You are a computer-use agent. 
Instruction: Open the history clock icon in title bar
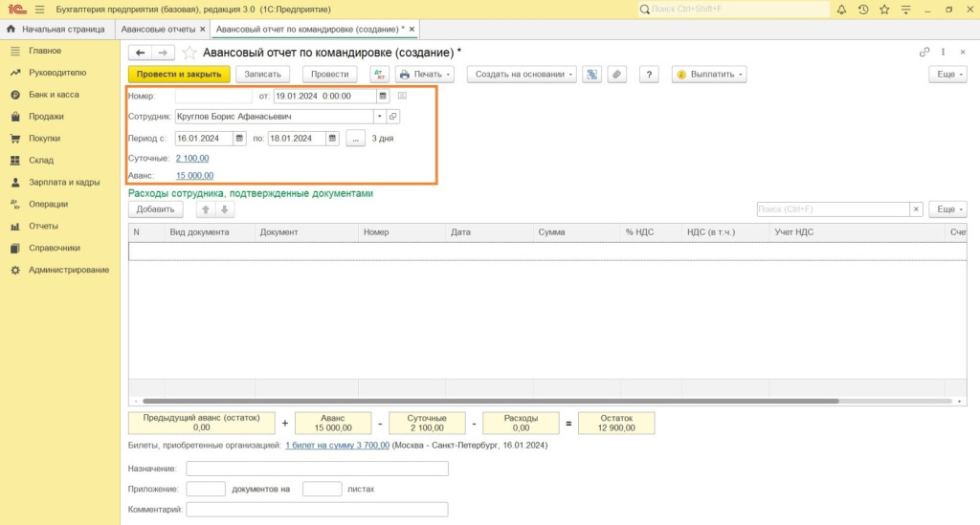(863, 10)
